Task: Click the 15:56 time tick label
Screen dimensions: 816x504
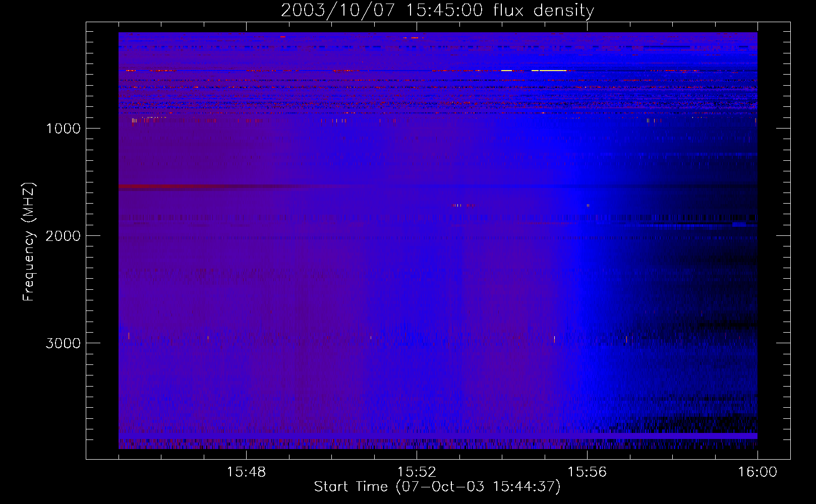Action: 587,472
